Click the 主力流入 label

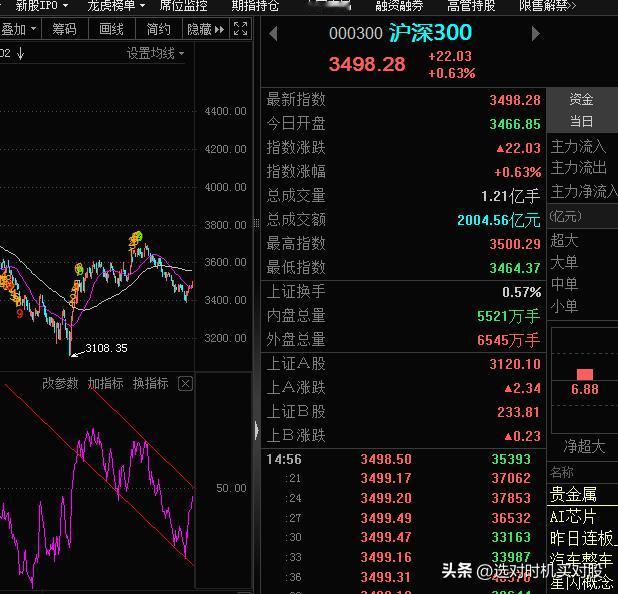click(x=578, y=147)
